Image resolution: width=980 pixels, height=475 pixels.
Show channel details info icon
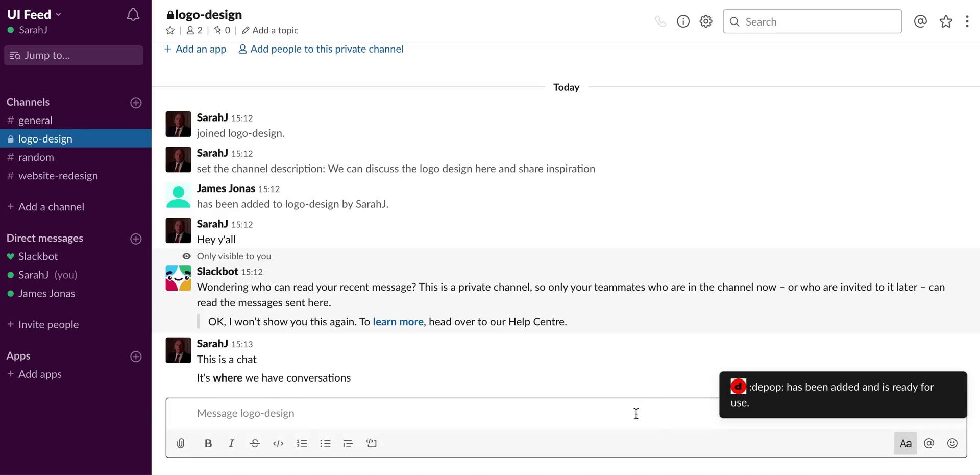tap(683, 21)
